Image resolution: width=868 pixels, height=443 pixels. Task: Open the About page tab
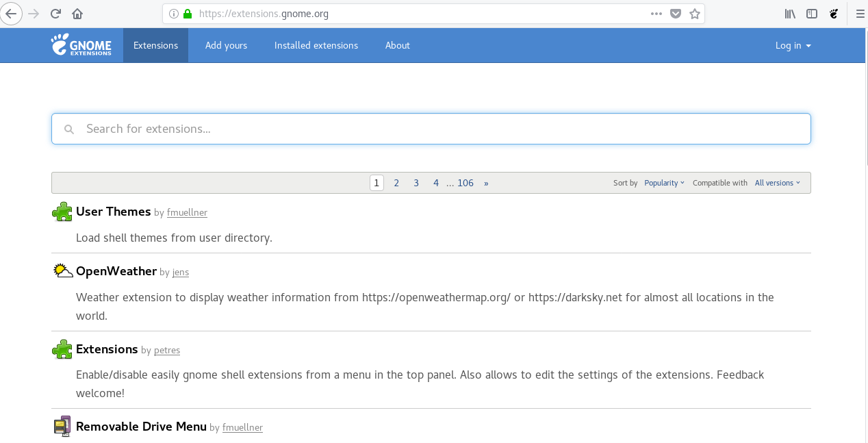point(397,45)
